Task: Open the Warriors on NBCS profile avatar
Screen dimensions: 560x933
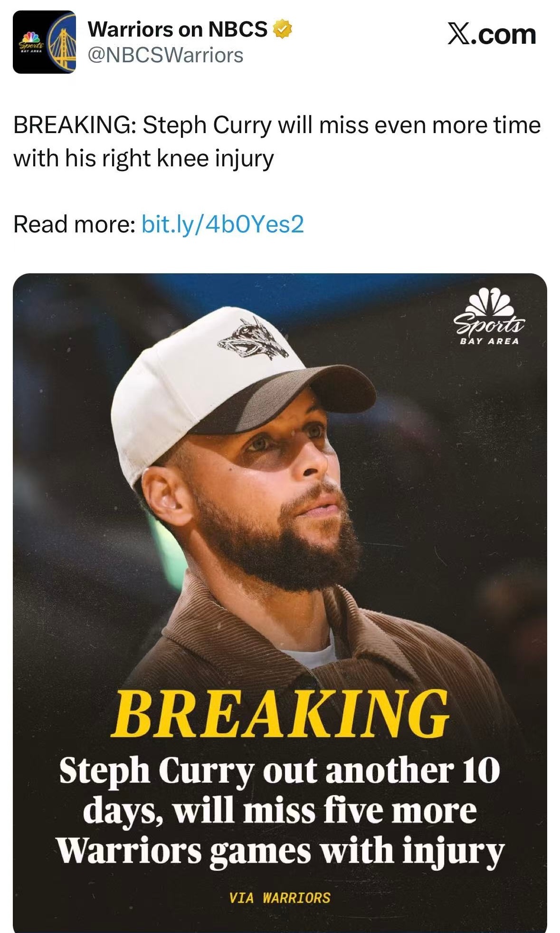Action: point(44,42)
